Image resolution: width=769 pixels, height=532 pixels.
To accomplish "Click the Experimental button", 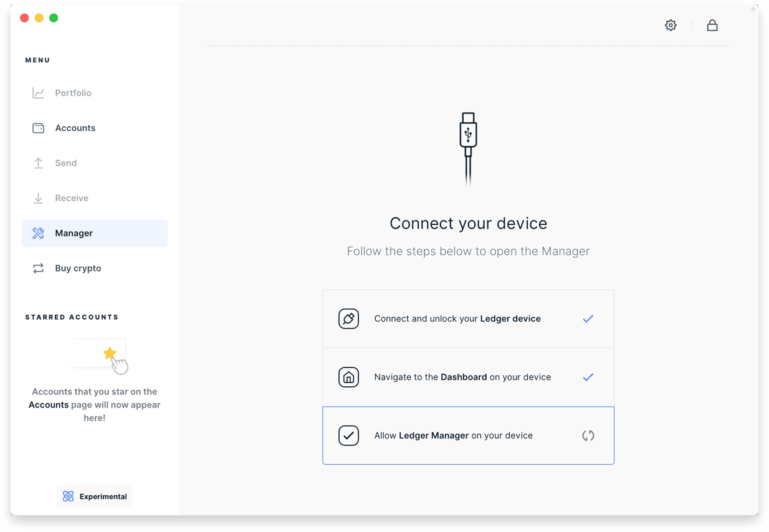I will [x=95, y=496].
